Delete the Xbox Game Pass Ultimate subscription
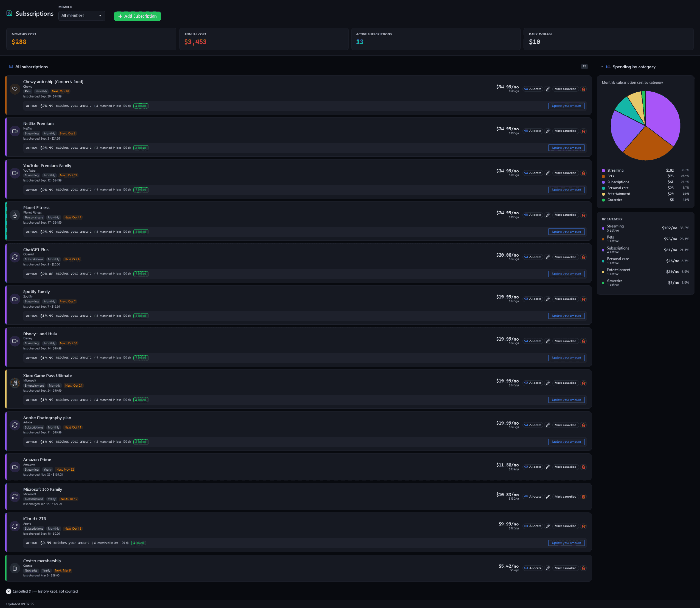Image resolution: width=700 pixels, height=608 pixels. (583, 383)
